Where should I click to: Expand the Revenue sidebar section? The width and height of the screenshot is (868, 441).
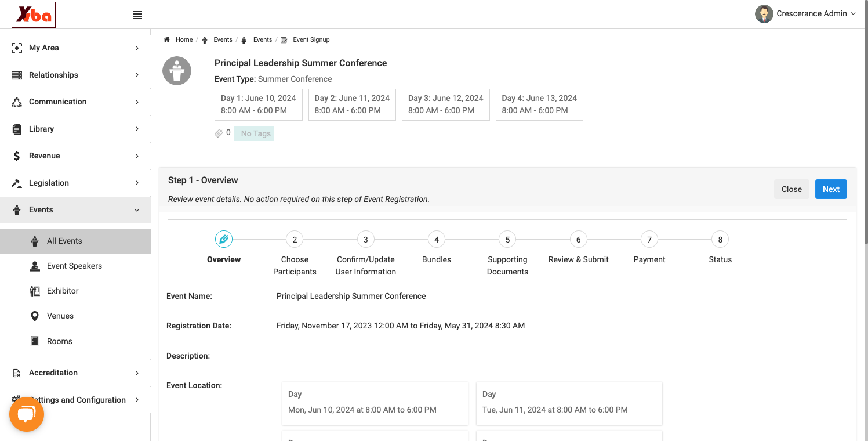pos(75,156)
